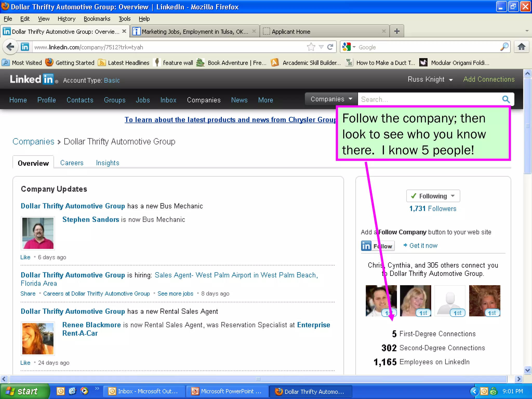
Task: Click the LinkedIn site identity icon in the address bar
Action: tap(25, 47)
